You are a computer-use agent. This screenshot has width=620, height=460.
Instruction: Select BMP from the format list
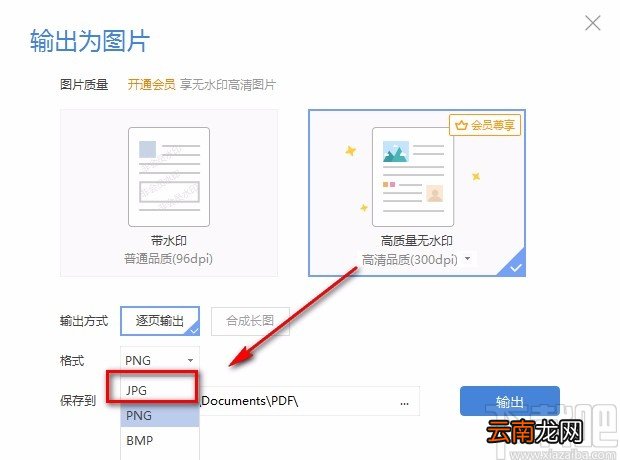tap(160, 440)
